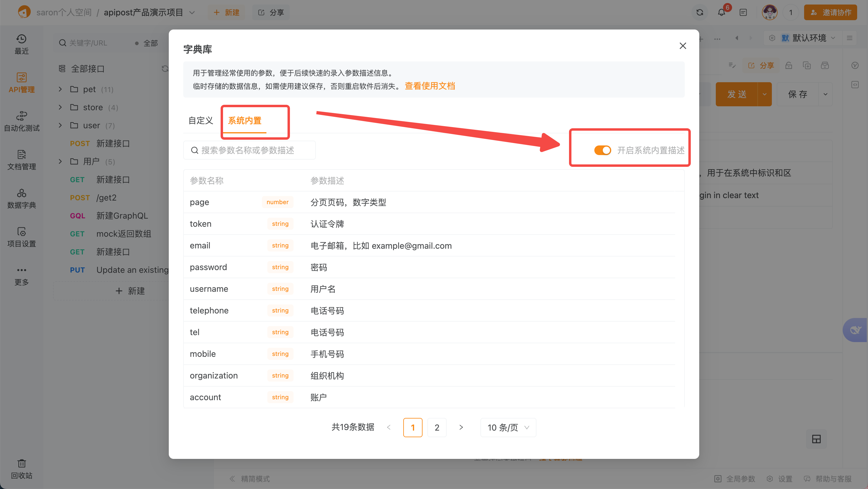Image resolution: width=868 pixels, height=489 pixels.
Task: Click the archive icon in request toolbar
Action: (825, 65)
